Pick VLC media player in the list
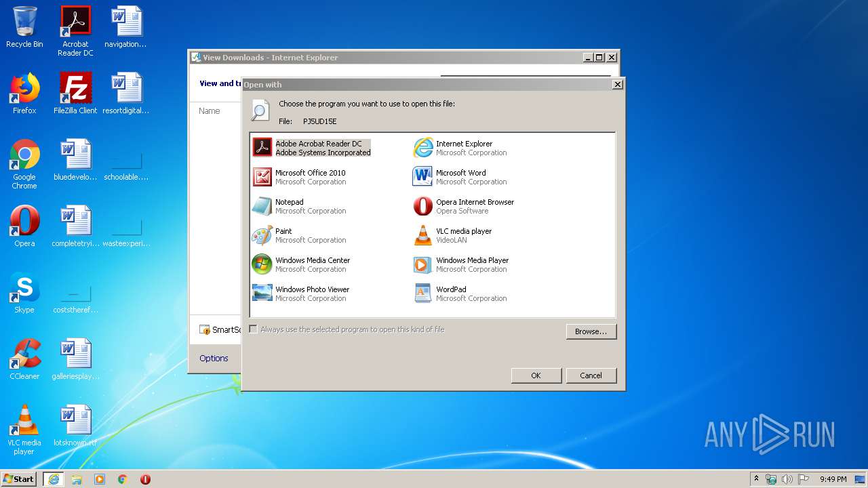Image resolution: width=868 pixels, height=488 pixels. click(x=453, y=235)
